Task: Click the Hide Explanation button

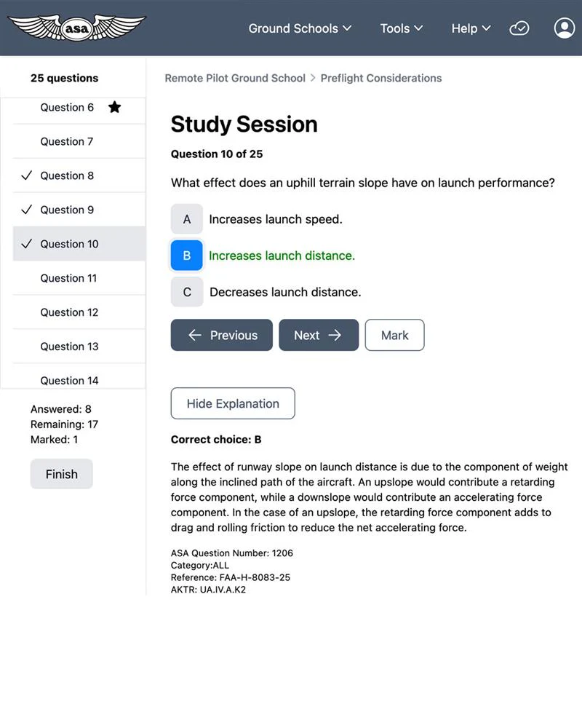Action: [233, 403]
